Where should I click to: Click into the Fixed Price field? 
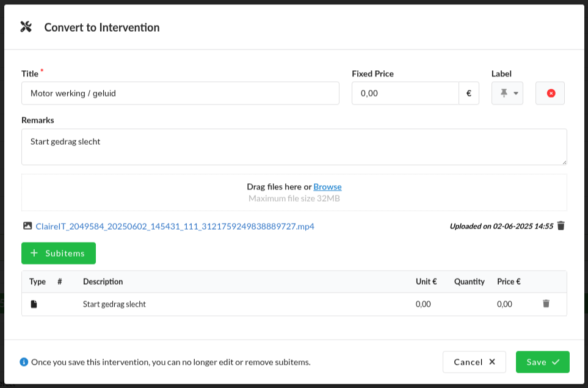click(405, 93)
